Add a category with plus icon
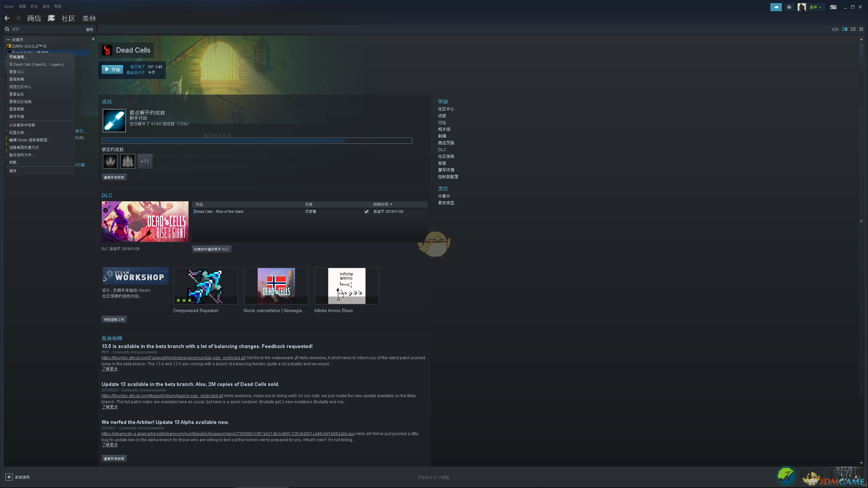Image resolution: width=868 pixels, height=488 pixels. coord(93,39)
